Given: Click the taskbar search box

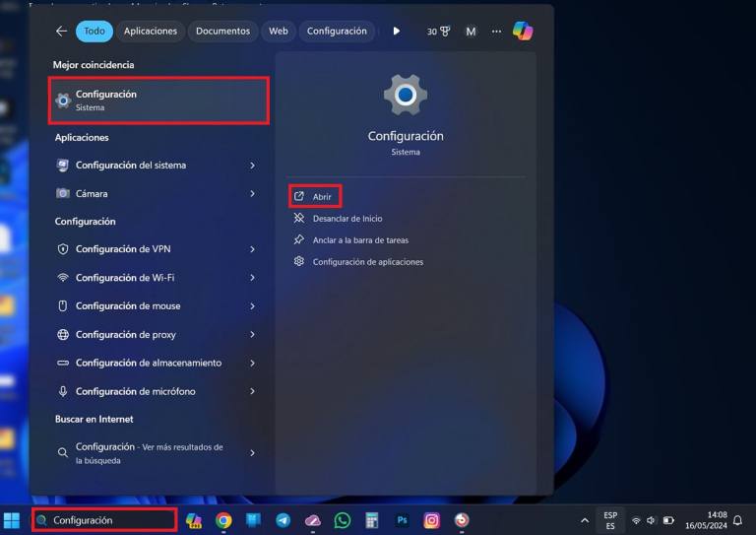Looking at the screenshot, I should pyautogui.click(x=105, y=520).
